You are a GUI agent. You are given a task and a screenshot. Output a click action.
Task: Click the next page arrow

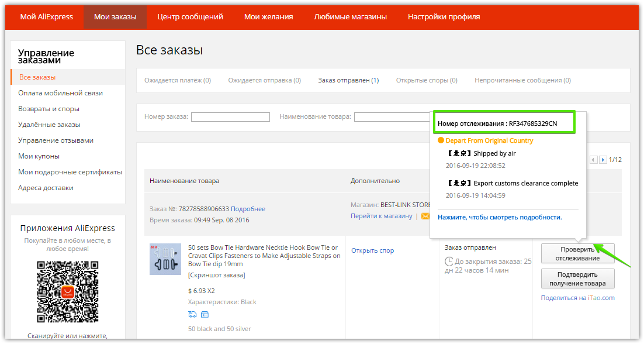tap(603, 160)
